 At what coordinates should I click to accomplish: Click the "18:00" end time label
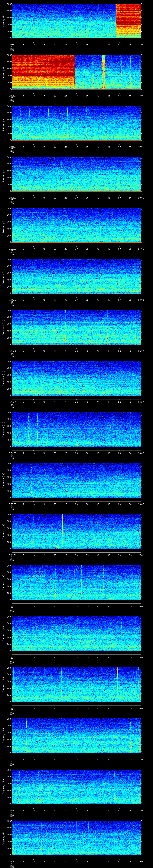141,96
